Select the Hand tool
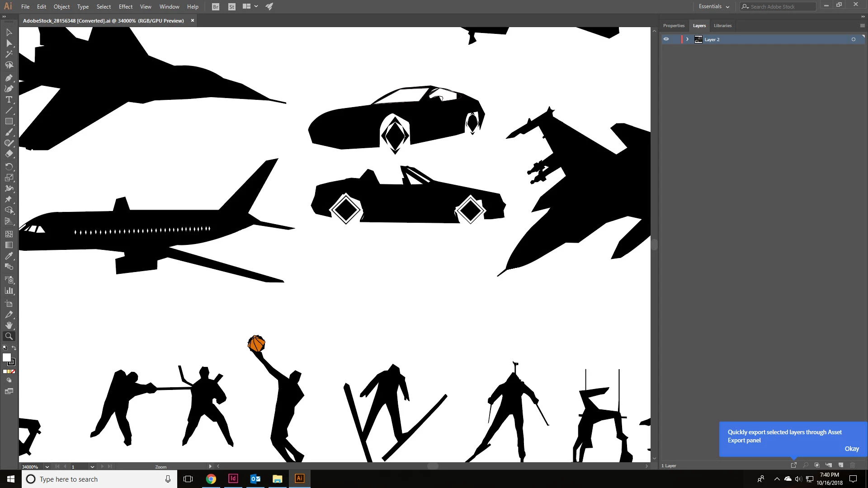Image resolution: width=868 pixels, height=488 pixels. coord(9,325)
